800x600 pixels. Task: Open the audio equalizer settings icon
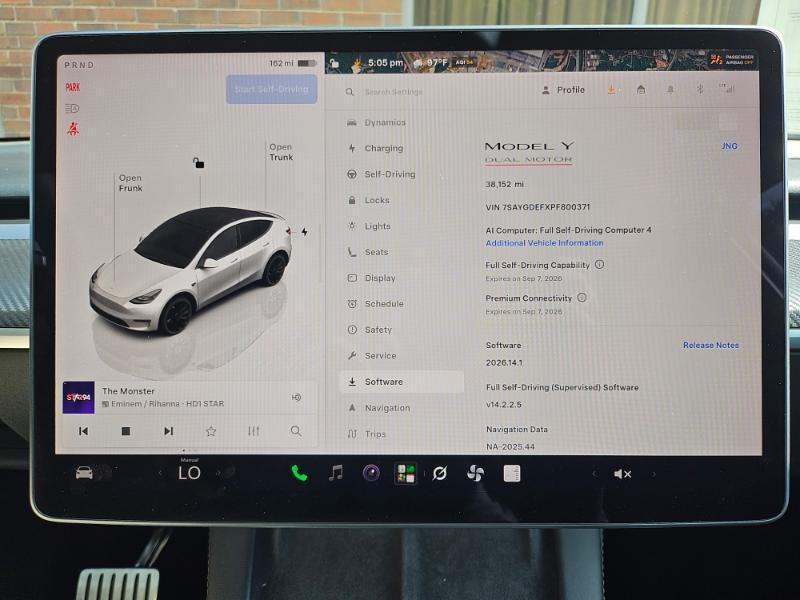[x=254, y=432]
